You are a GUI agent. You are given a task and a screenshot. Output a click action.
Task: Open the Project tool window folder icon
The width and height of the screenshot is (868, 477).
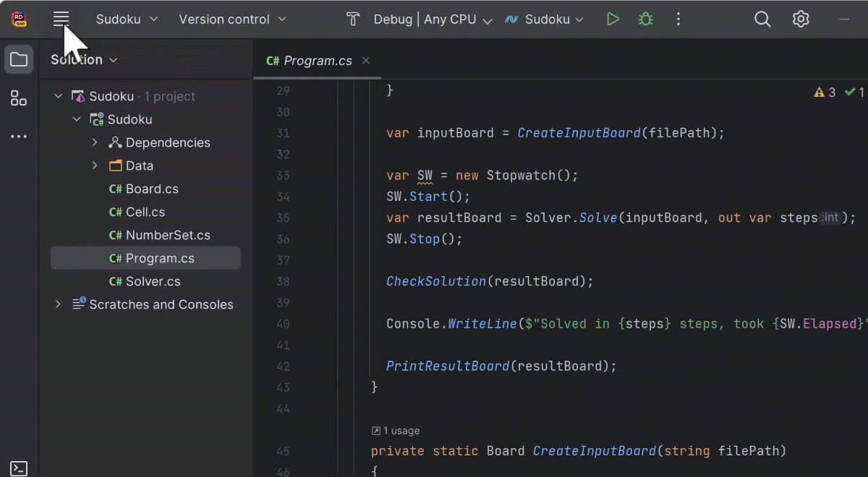pos(19,59)
